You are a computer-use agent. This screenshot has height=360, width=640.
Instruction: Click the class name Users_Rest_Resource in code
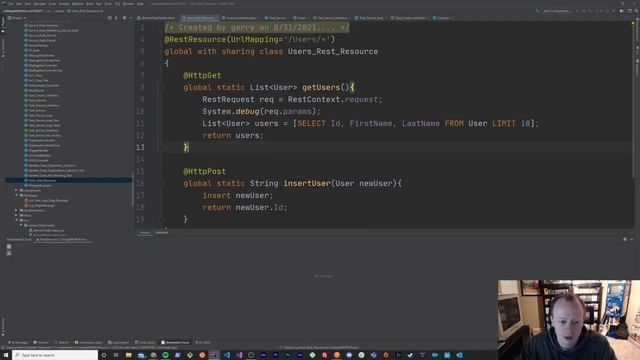coord(333,51)
